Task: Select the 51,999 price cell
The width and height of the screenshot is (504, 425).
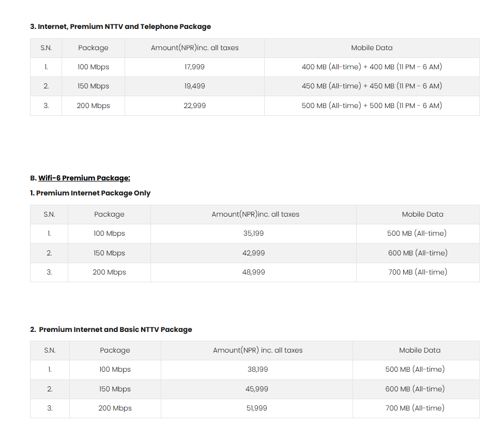Action: pos(257,408)
